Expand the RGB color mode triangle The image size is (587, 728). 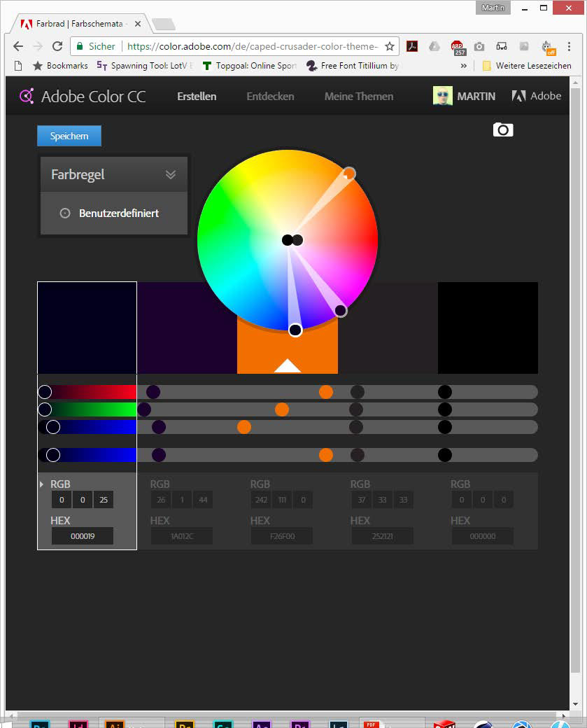pos(41,484)
